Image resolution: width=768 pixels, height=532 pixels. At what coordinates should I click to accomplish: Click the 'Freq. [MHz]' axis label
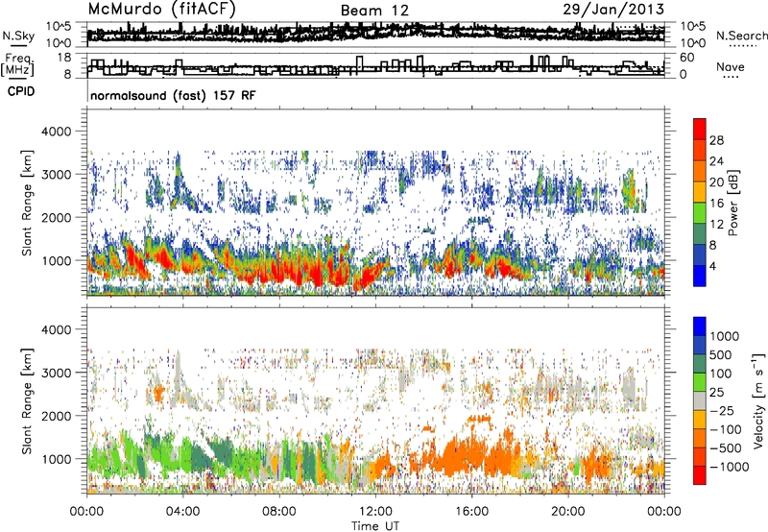[18, 65]
